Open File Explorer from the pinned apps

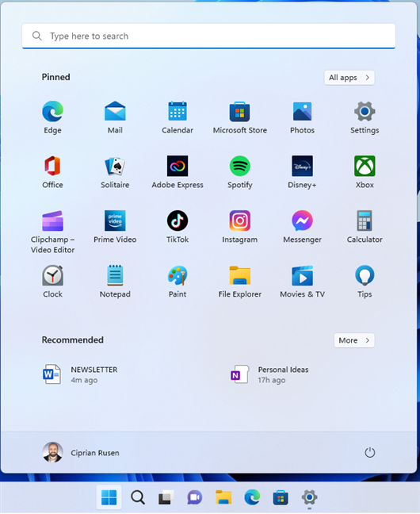tap(240, 282)
